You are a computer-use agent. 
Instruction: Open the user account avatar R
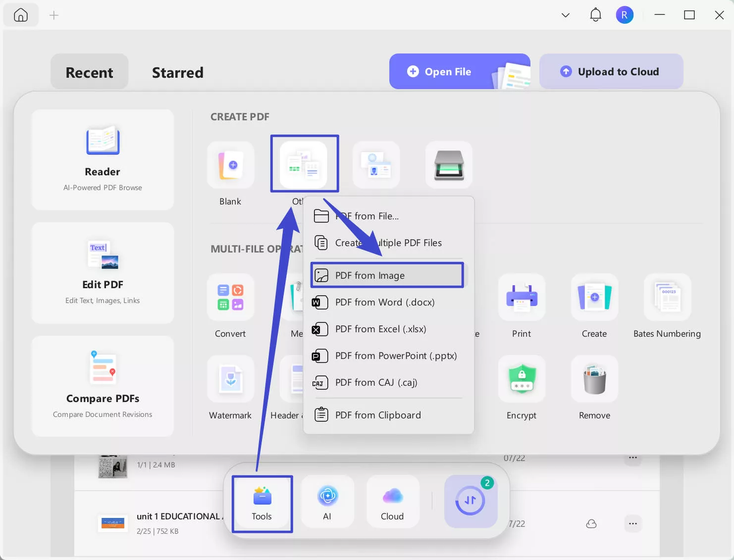tap(625, 15)
